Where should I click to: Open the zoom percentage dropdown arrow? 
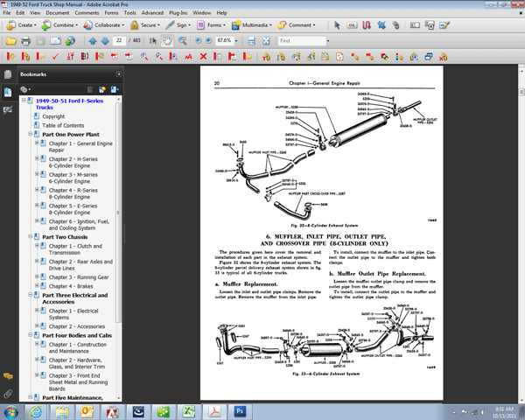tap(236, 41)
